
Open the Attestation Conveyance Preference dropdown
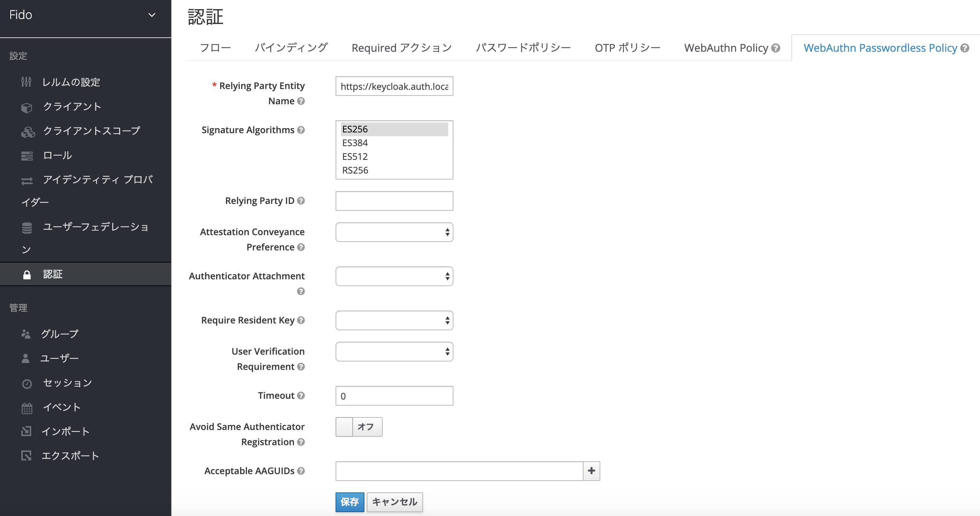(x=394, y=232)
